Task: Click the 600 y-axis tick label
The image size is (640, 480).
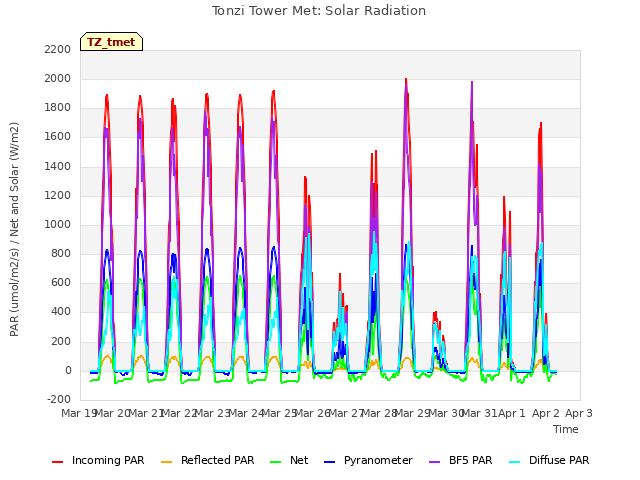Action: click(x=60, y=282)
